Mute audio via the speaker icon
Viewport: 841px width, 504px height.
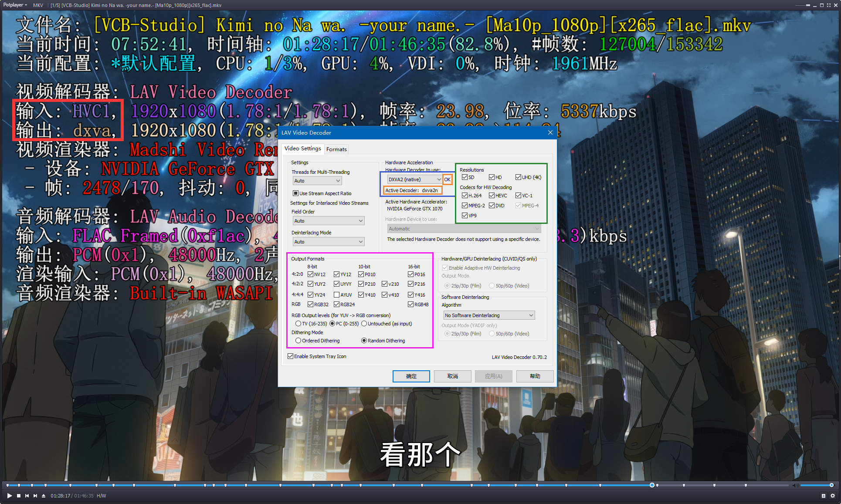(x=796, y=485)
